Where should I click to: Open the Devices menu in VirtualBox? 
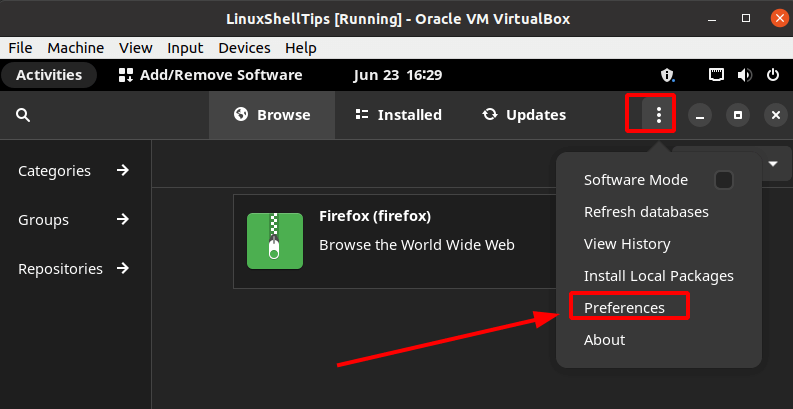point(244,48)
